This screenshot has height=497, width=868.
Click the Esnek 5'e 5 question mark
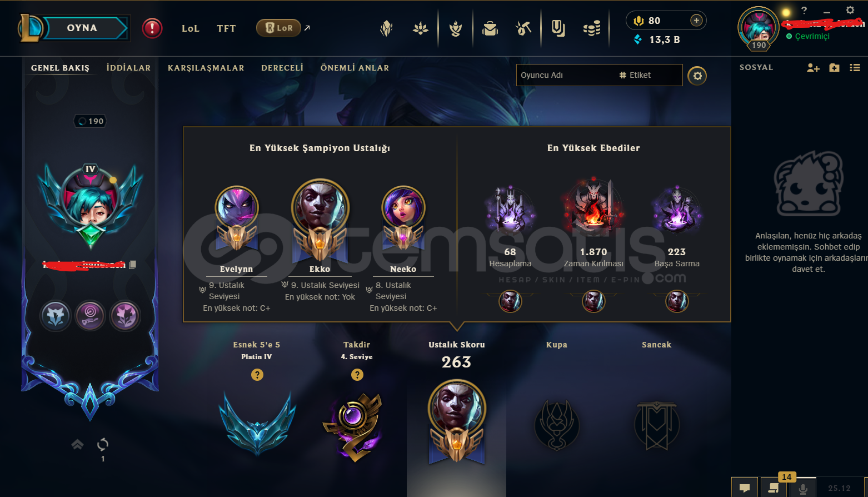pyautogui.click(x=257, y=375)
